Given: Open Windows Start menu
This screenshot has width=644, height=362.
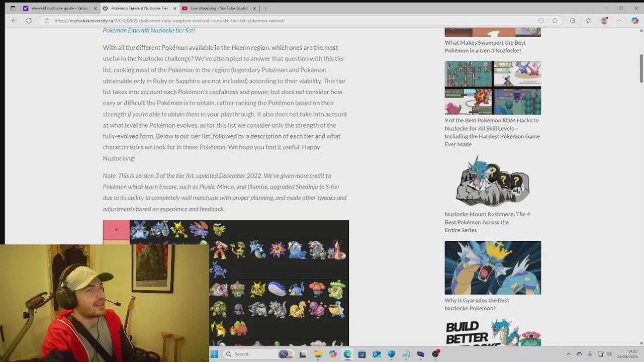Looking at the screenshot, I should (x=214, y=354).
